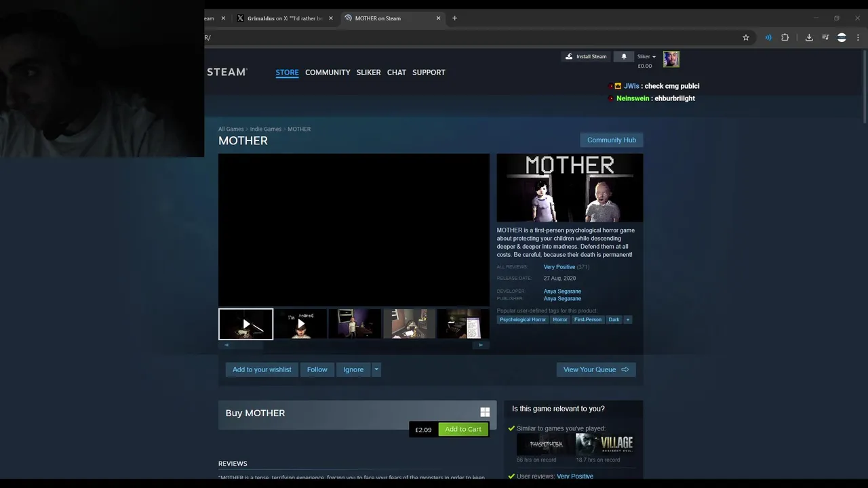Click the Ignore button
This screenshot has width=868, height=488.
click(x=353, y=369)
